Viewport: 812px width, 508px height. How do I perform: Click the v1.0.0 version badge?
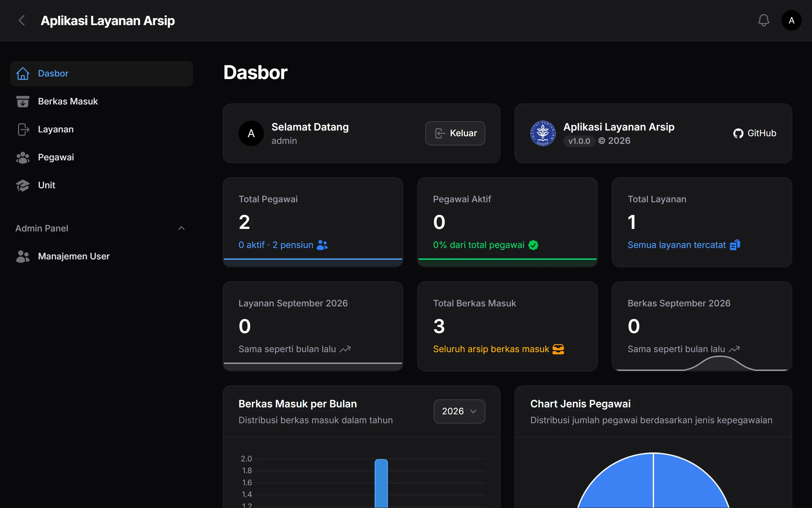coord(579,141)
